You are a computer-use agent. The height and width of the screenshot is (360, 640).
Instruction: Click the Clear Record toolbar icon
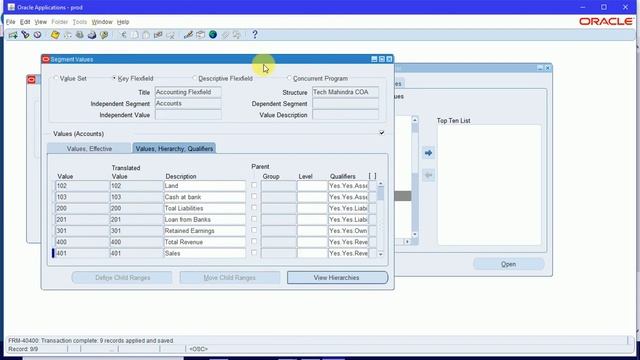pyautogui.click(x=158, y=35)
